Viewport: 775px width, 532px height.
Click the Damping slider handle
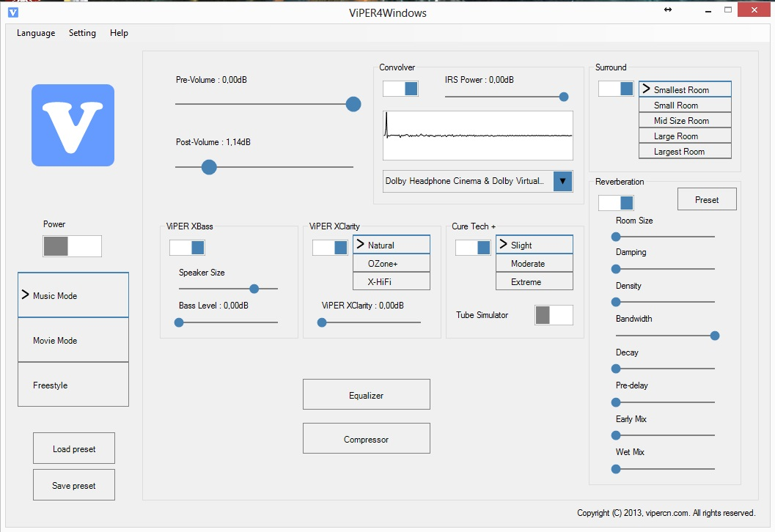point(616,269)
